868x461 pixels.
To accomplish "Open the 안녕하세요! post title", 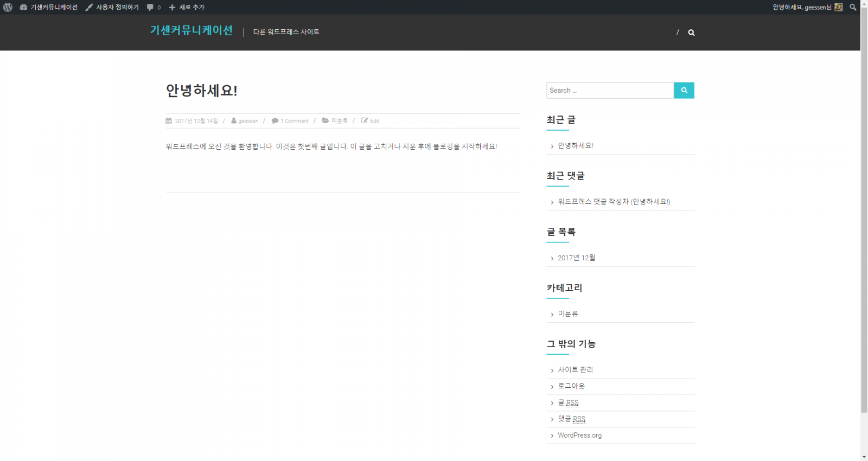I will pyautogui.click(x=202, y=91).
